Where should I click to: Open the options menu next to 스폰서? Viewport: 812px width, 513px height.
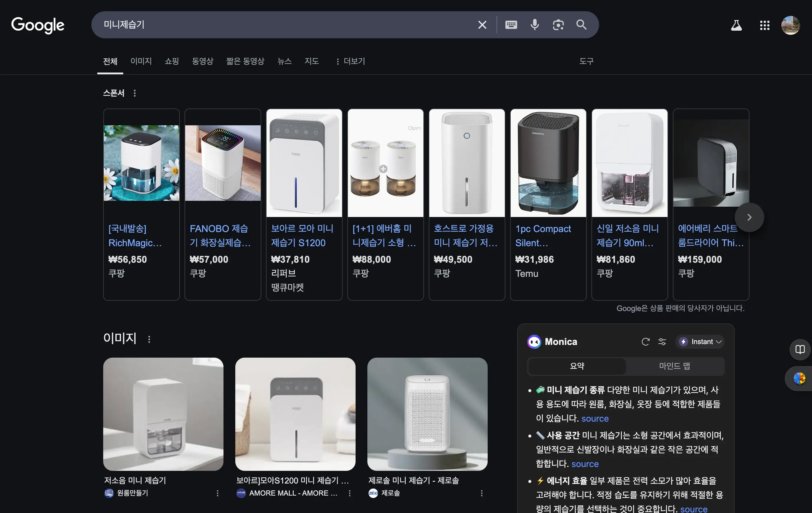tap(135, 93)
